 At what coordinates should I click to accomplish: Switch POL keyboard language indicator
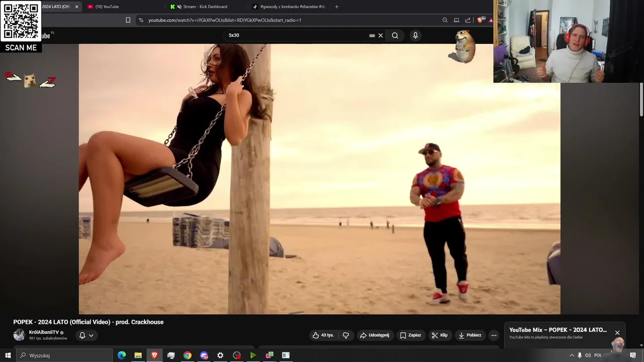tap(598, 355)
